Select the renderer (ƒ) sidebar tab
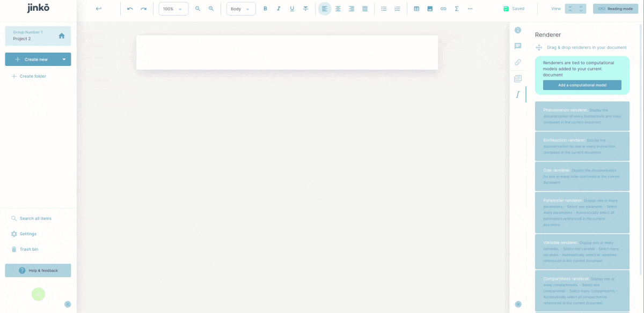 [x=517, y=94]
